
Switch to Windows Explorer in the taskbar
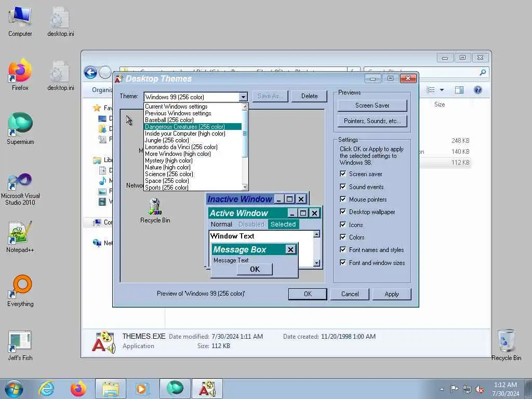111,389
